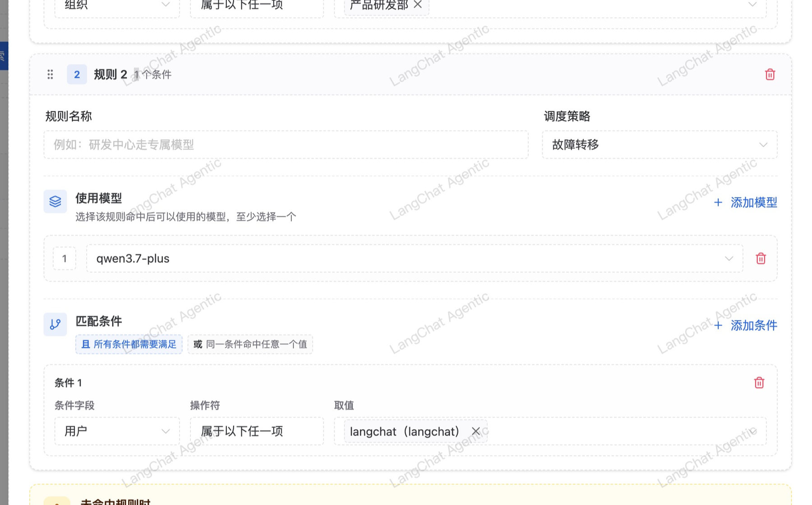Focus the 规则名称 input field
The image size is (812, 505).
click(x=286, y=145)
